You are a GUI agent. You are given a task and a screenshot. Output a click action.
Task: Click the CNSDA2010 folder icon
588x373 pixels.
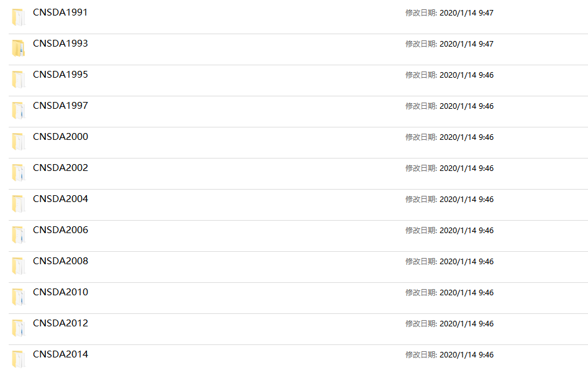(18, 297)
